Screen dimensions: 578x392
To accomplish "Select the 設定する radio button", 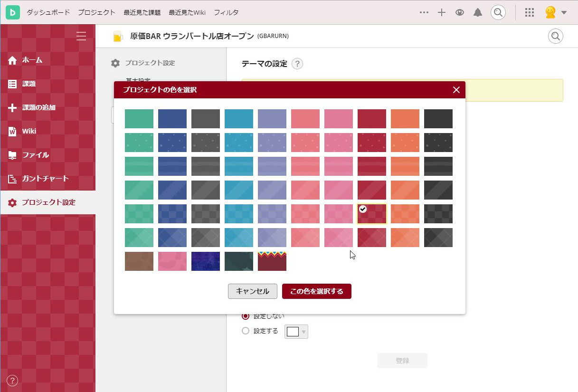I will [x=246, y=331].
